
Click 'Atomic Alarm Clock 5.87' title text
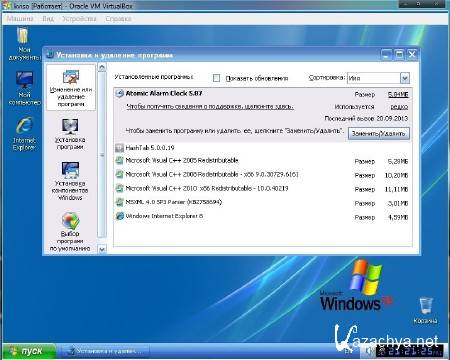164,93
